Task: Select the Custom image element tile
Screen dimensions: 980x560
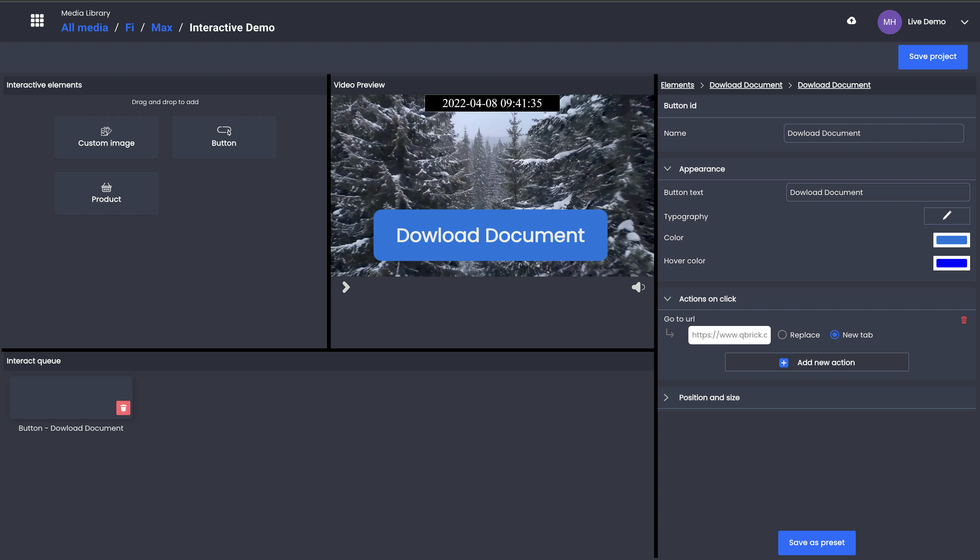Action: [x=106, y=137]
